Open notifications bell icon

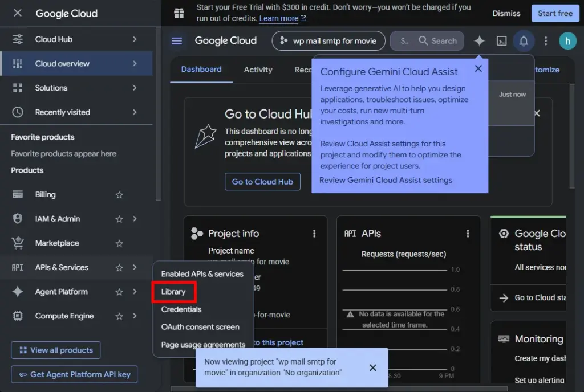click(524, 41)
